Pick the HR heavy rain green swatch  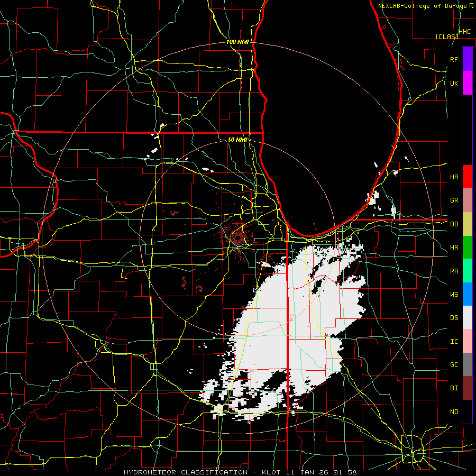pos(467,247)
